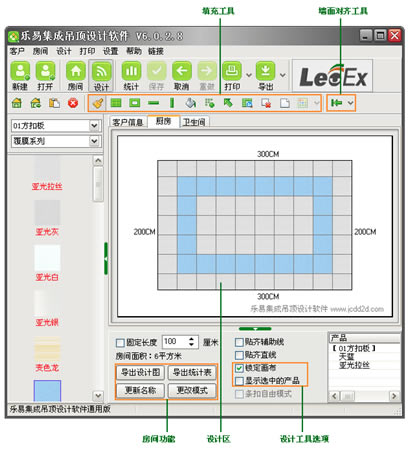Click the 新建 (new customer) icon
This screenshot has height=450, width=409.
(x=20, y=71)
